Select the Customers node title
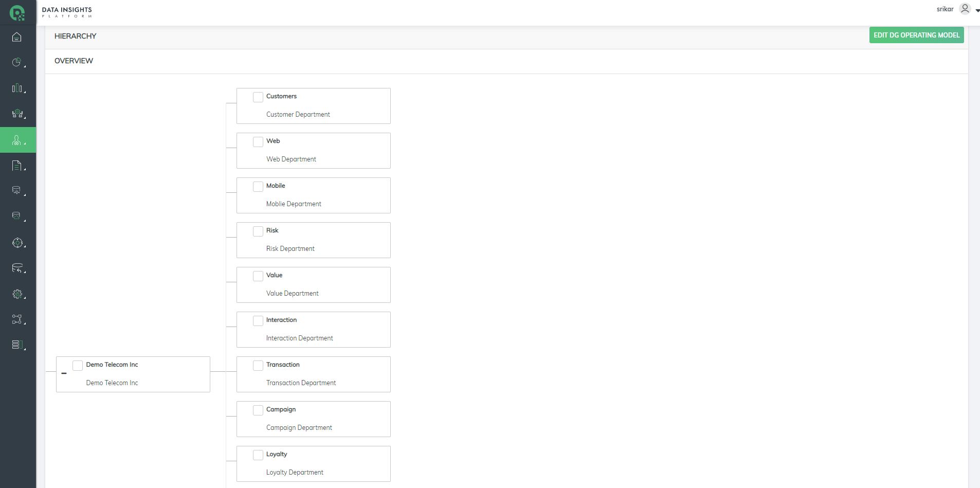This screenshot has width=980, height=488. [281, 96]
